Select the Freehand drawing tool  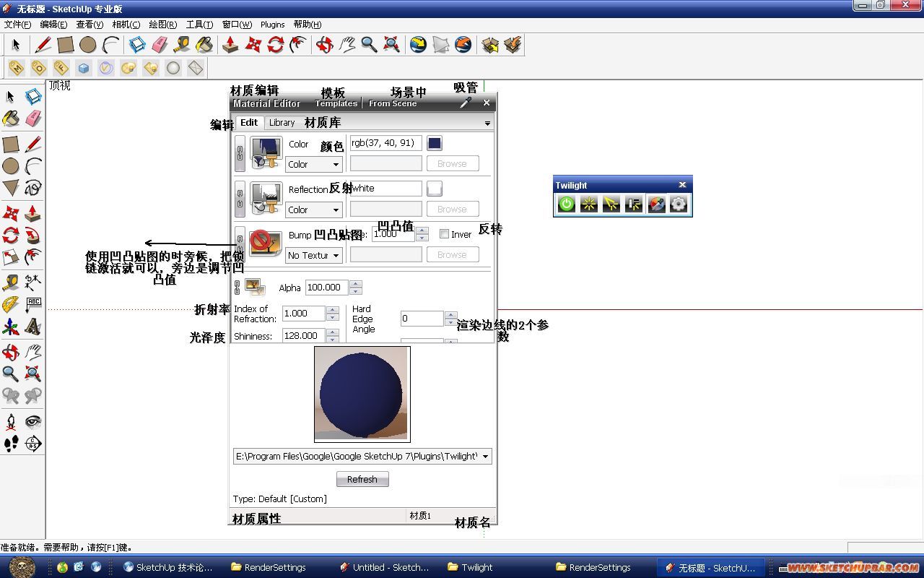(33, 189)
